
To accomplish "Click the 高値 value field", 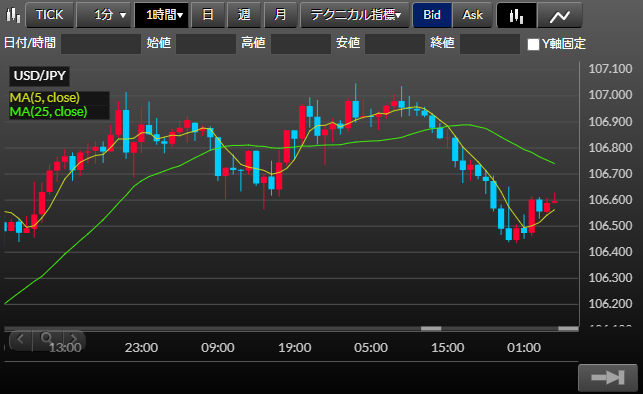I will pos(301,43).
